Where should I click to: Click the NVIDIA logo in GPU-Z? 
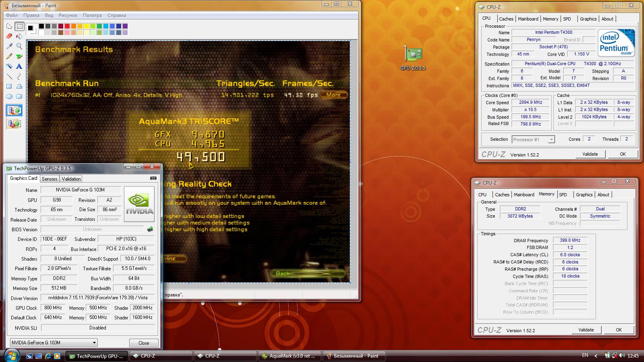click(139, 204)
